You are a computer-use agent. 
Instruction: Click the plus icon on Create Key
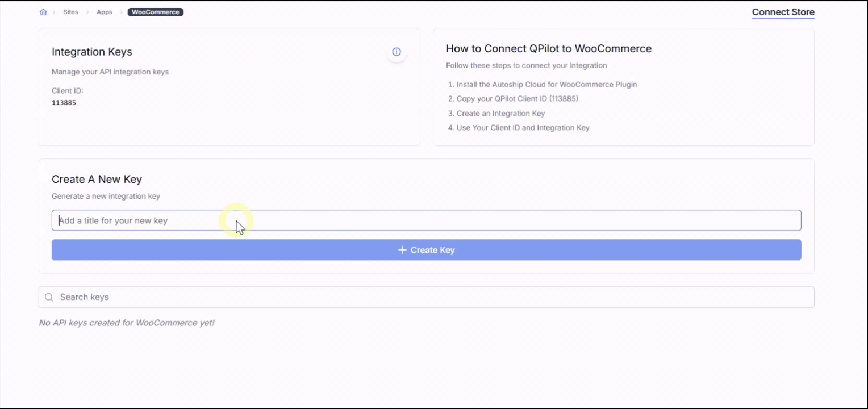(402, 250)
